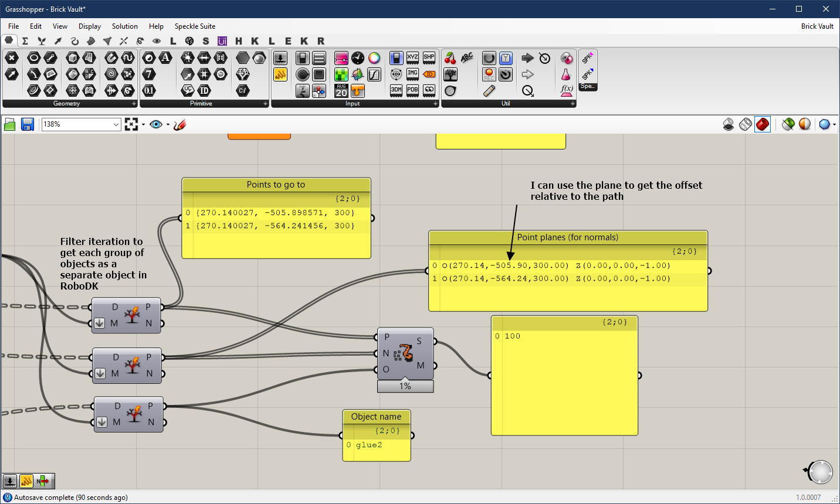
Task: Click the Open file folder icon
Action: point(10,124)
